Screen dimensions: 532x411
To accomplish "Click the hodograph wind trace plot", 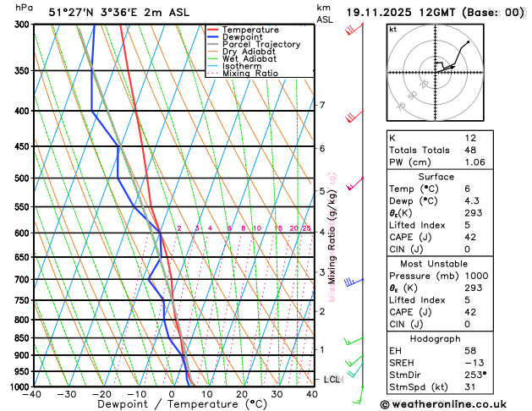I will point(452,57).
